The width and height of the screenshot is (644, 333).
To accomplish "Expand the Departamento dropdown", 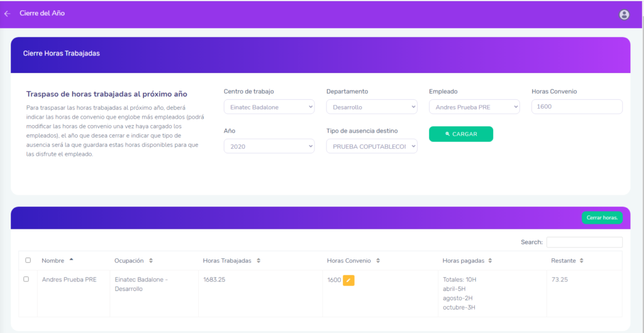I will point(371,107).
